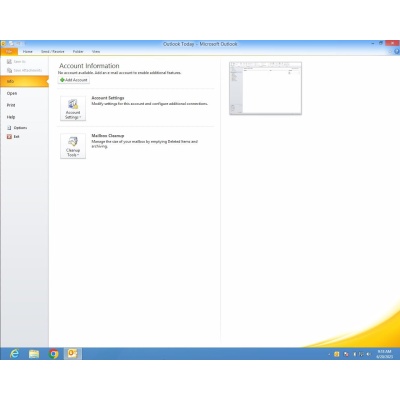Open the Send / Receive tab
This screenshot has width=400, height=400.
[x=53, y=52]
